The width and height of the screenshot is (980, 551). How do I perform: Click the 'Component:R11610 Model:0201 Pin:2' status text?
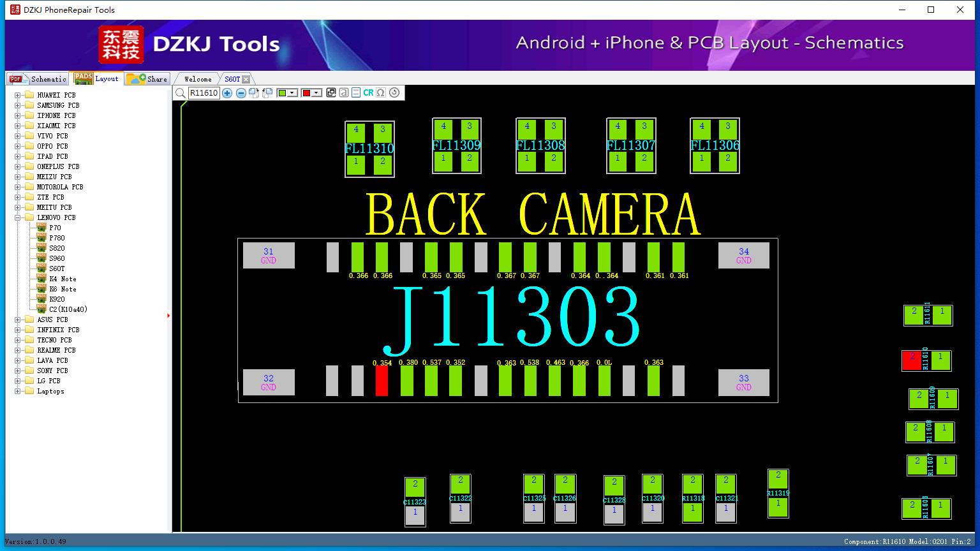coord(907,541)
